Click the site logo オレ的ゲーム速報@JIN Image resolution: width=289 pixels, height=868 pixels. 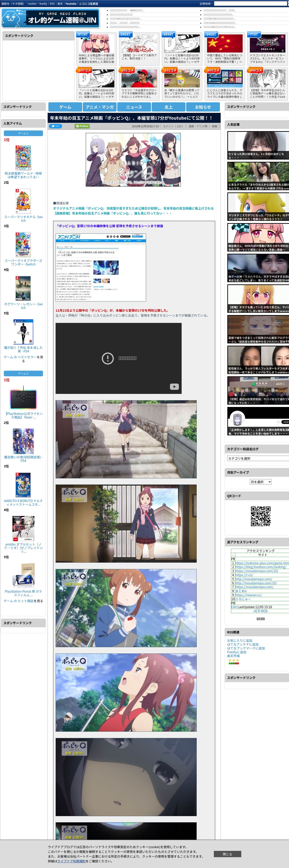(50, 18)
